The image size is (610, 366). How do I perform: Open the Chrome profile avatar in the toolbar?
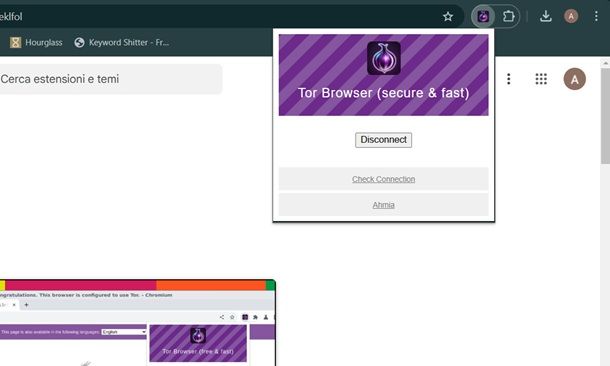click(571, 16)
